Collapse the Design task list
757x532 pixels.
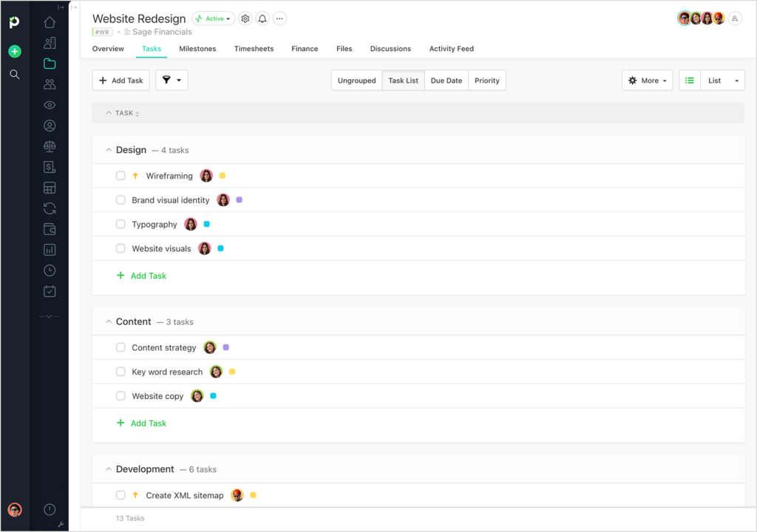click(109, 150)
